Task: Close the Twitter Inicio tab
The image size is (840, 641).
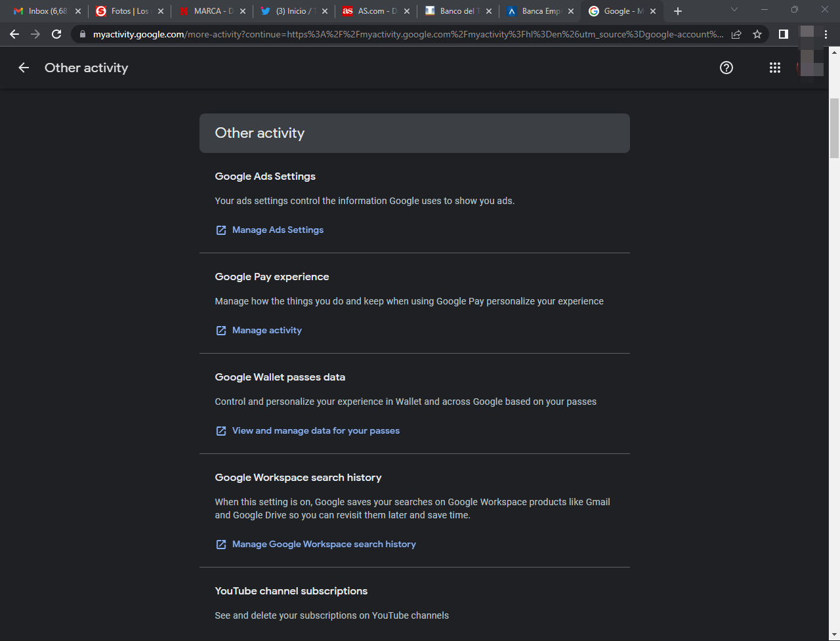Action: pyautogui.click(x=324, y=11)
